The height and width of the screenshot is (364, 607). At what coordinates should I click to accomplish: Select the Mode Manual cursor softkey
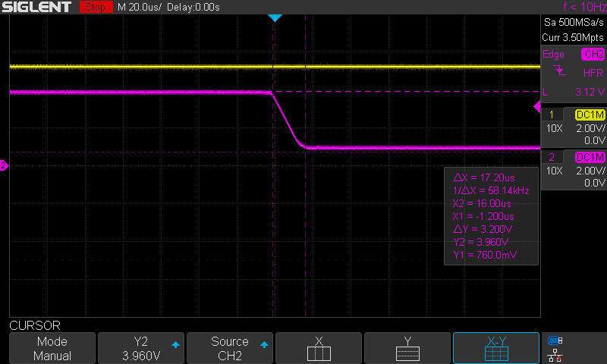(52, 348)
